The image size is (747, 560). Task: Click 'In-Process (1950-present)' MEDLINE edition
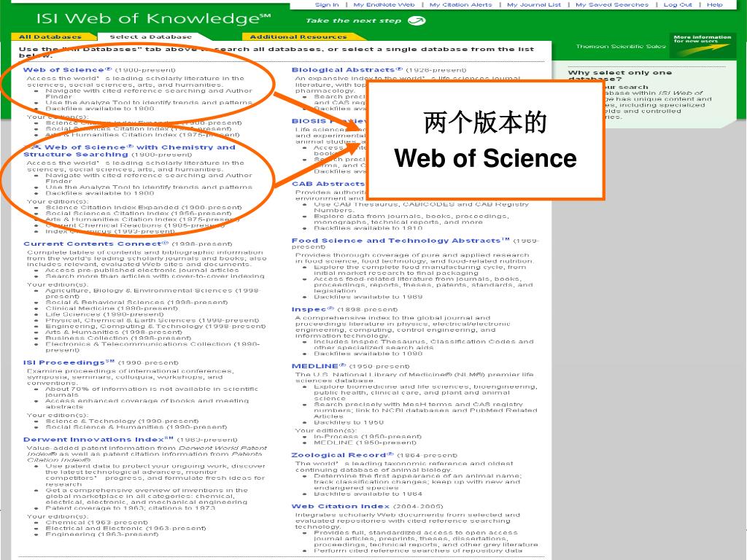click(x=368, y=436)
